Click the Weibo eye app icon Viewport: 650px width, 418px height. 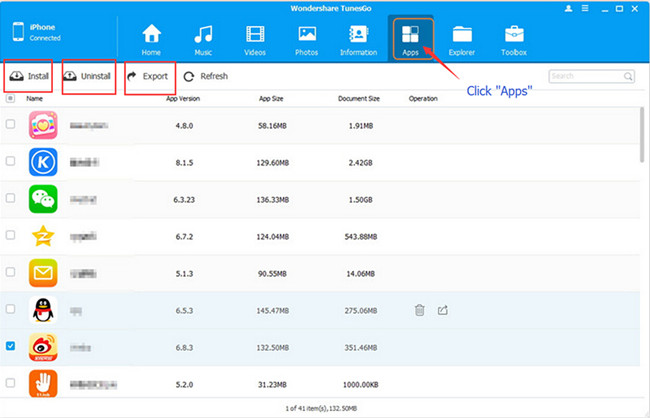pos(43,347)
